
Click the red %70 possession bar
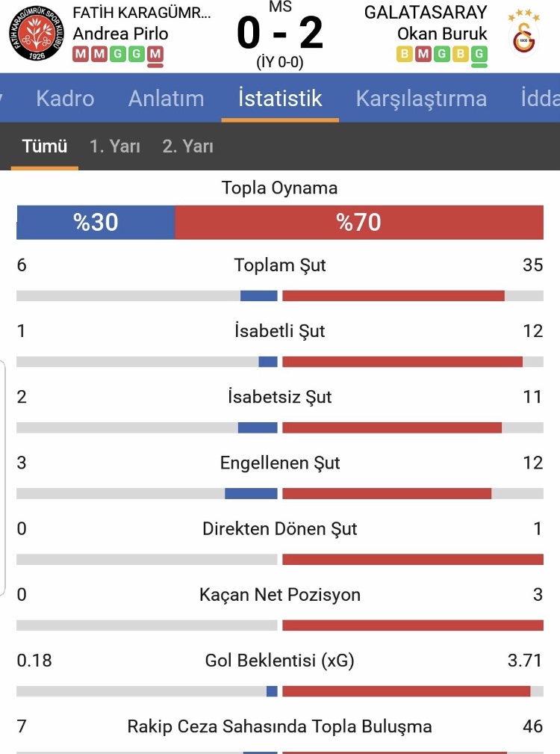point(359,222)
